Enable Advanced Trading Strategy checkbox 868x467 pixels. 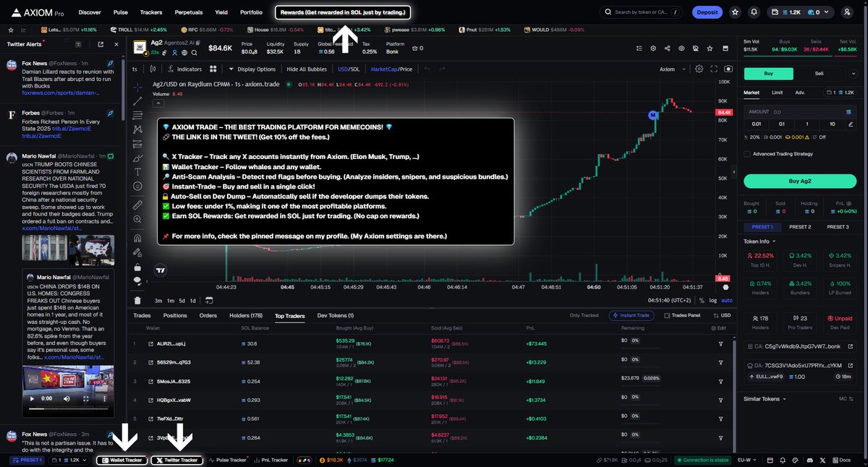[x=747, y=153]
